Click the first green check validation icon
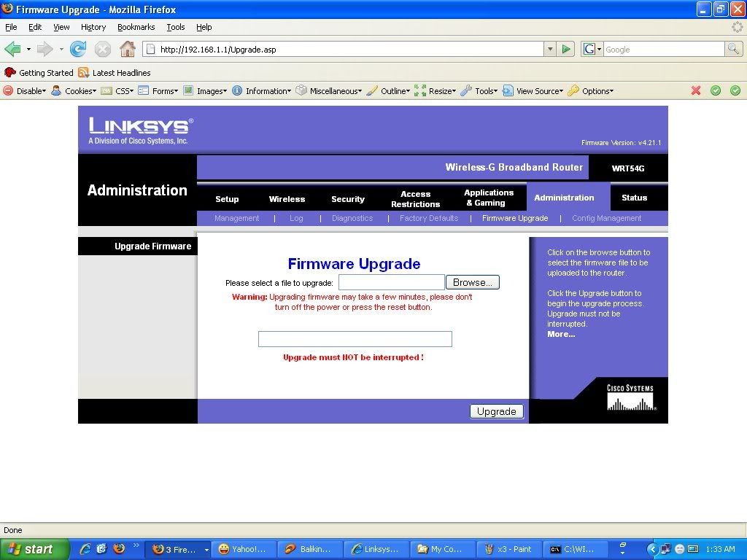 coord(716,90)
